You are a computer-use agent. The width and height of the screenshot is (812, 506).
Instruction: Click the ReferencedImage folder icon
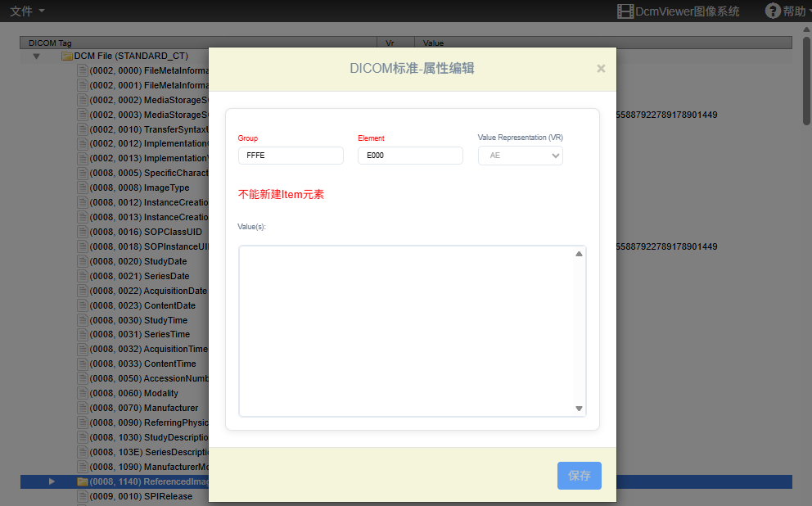82,481
